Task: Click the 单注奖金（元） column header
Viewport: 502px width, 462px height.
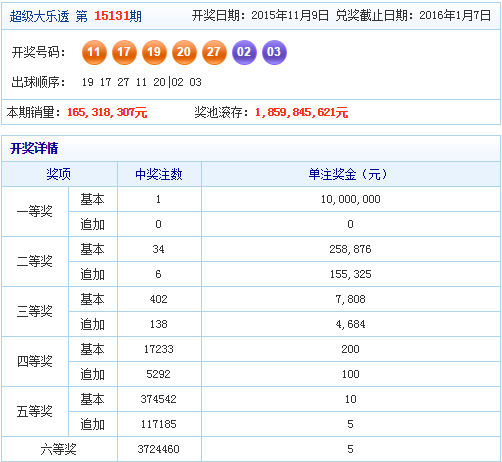Action: [x=350, y=174]
